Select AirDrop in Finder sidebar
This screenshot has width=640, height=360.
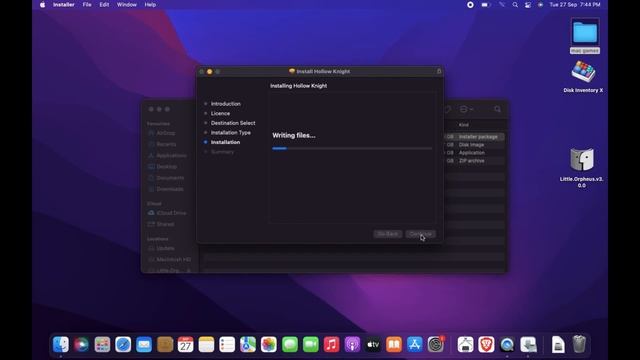click(x=166, y=133)
